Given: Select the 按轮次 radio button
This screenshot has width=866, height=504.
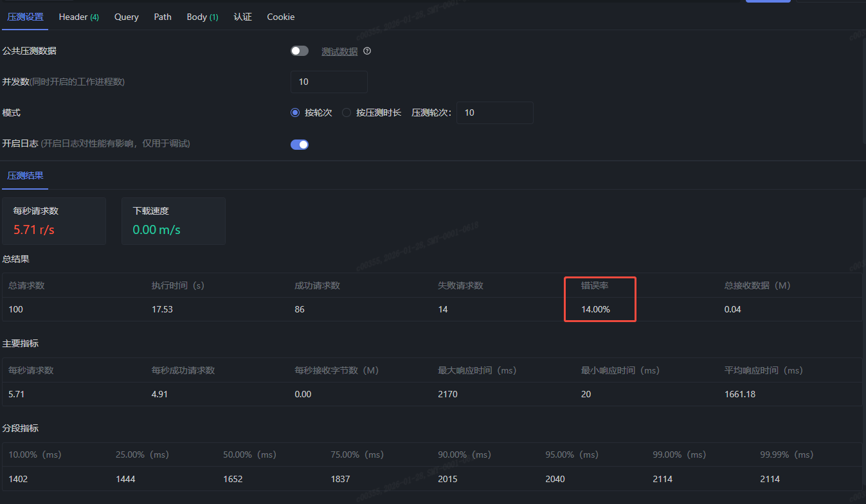Looking at the screenshot, I should pyautogui.click(x=296, y=113).
